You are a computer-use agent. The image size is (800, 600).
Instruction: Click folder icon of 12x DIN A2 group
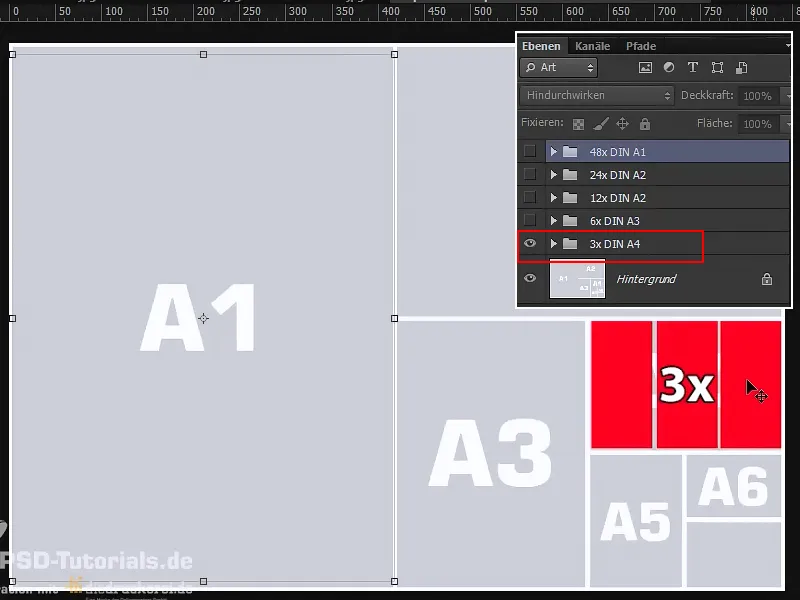click(x=570, y=197)
